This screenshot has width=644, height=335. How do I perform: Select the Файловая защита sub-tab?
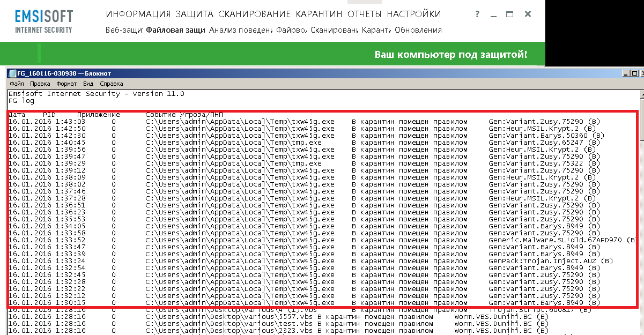point(176,30)
